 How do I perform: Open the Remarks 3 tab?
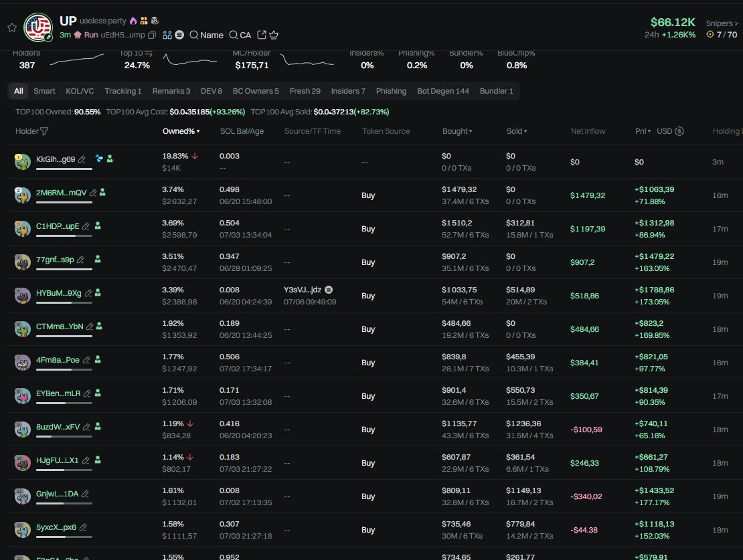(x=171, y=91)
